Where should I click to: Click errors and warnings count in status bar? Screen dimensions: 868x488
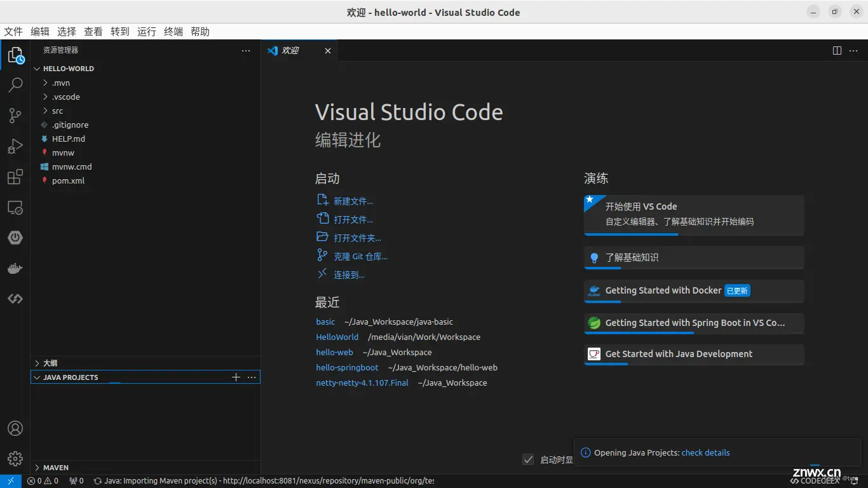pos(43,481)
